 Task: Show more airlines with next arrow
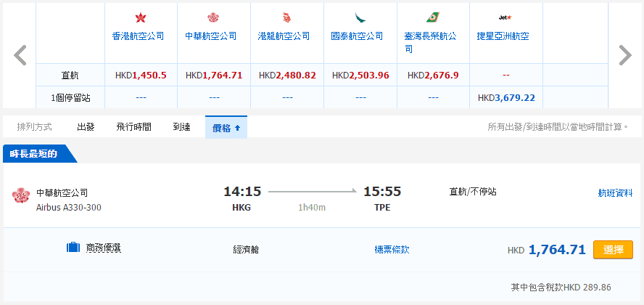[x=624, y=55]
